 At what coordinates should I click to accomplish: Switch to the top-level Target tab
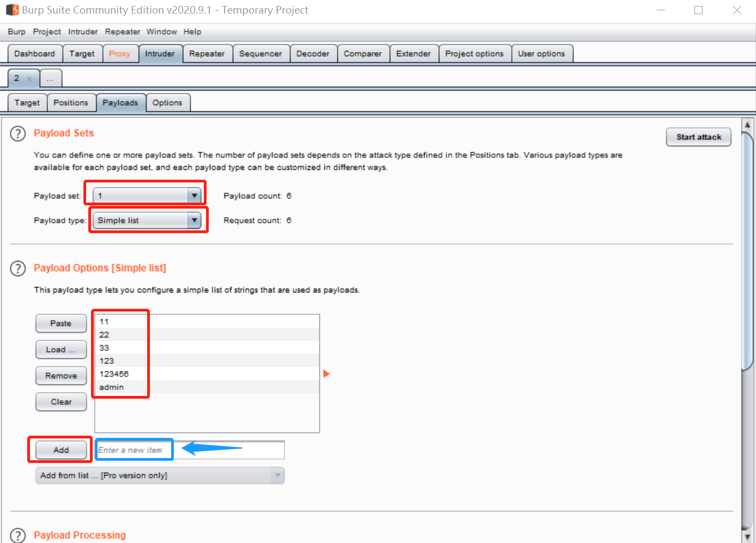coord(82,53)
